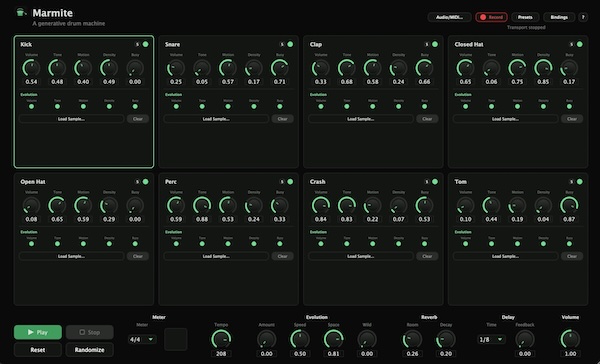Toggle the Snare track green enable dot
Image resolution: width=600 pixels, height=364 pixels.
[x=290, y=44]
